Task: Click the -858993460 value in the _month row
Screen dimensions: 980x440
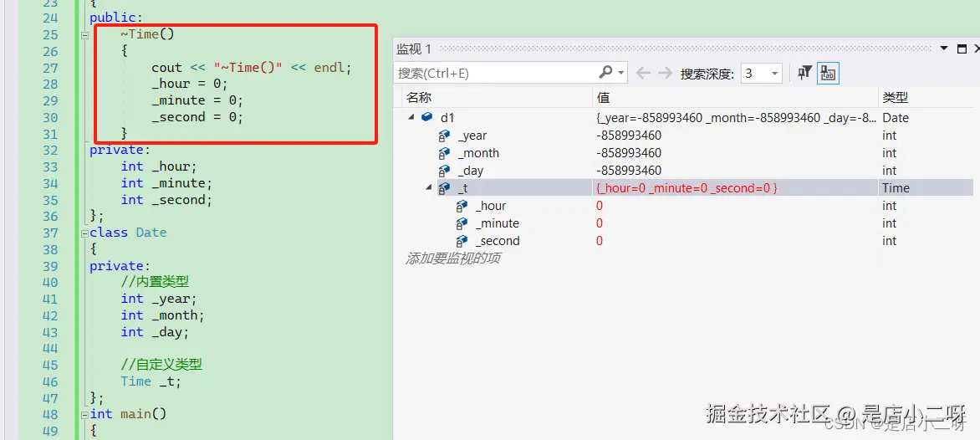Action: (629, 153)
